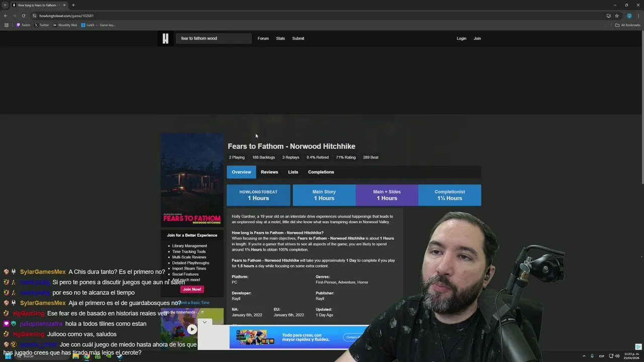The height and width of the screenshot is (362, 644).
Task: Open File Explorer from the taskbar
Action: coord(75,356)
